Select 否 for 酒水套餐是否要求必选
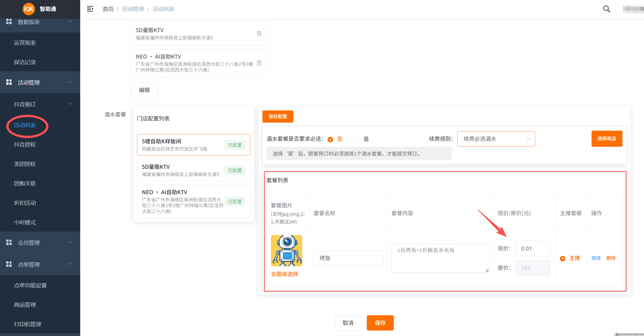 point(330,139)
